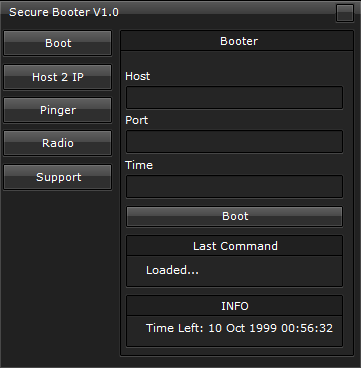
Task: Open the Boot section in the sidebar
Action: click(58, 43)
